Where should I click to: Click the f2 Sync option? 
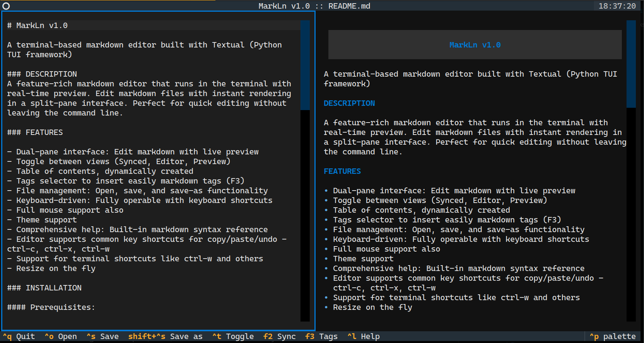click(279, 337)
